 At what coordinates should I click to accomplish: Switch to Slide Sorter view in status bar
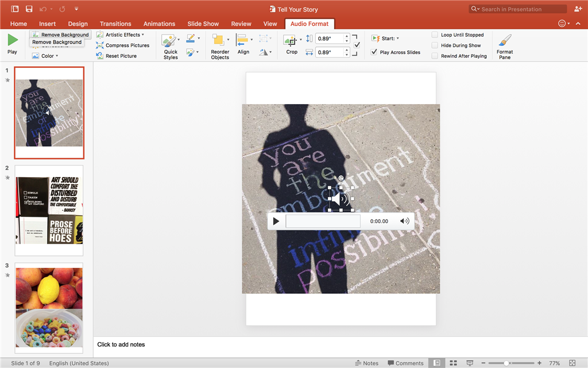coord(453,363)
